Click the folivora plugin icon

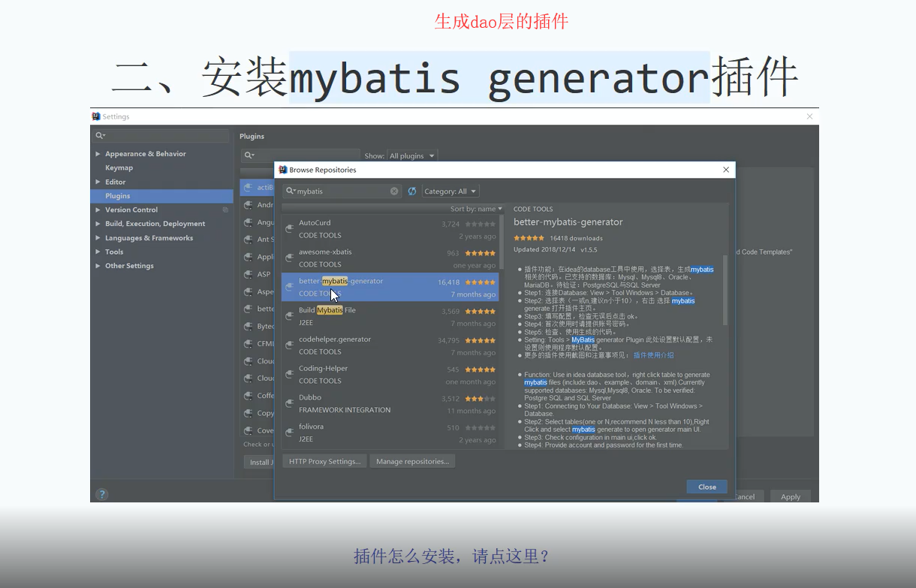tap(290, 433)
